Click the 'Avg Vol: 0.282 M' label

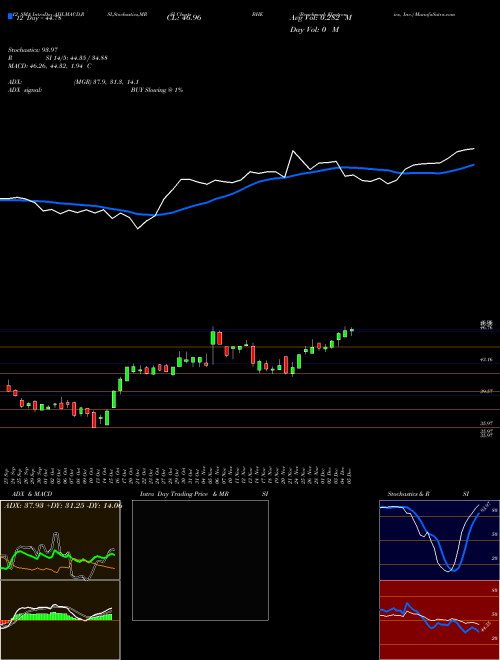[x=321, y=18]
